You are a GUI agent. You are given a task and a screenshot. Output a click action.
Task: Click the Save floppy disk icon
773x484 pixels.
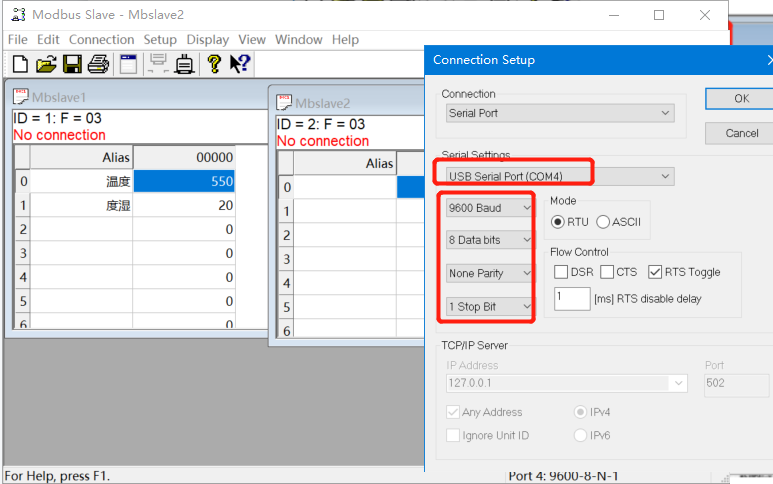pyautogui.click(x=72, y=64)
